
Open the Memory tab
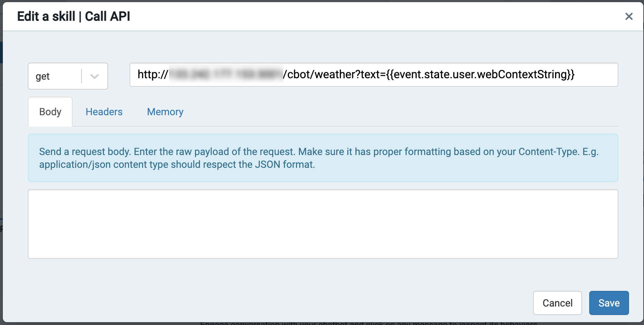[x=165, y=112]
